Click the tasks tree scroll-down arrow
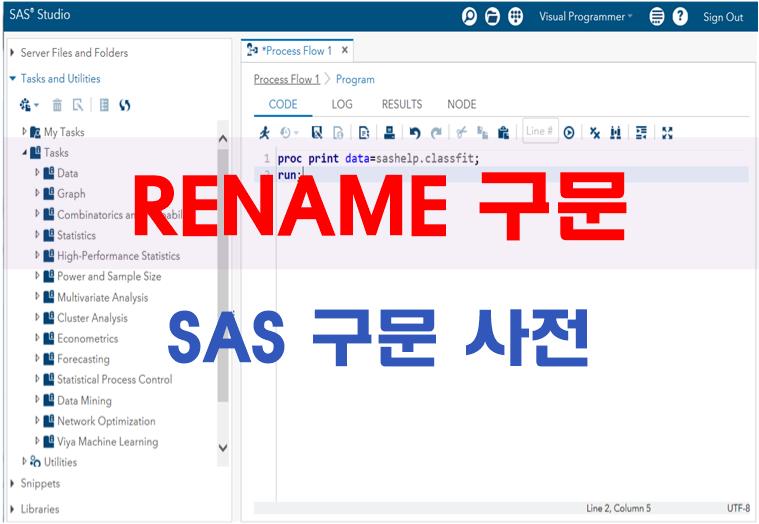This screenshot has width=759, height=524. tap(223, 448)
